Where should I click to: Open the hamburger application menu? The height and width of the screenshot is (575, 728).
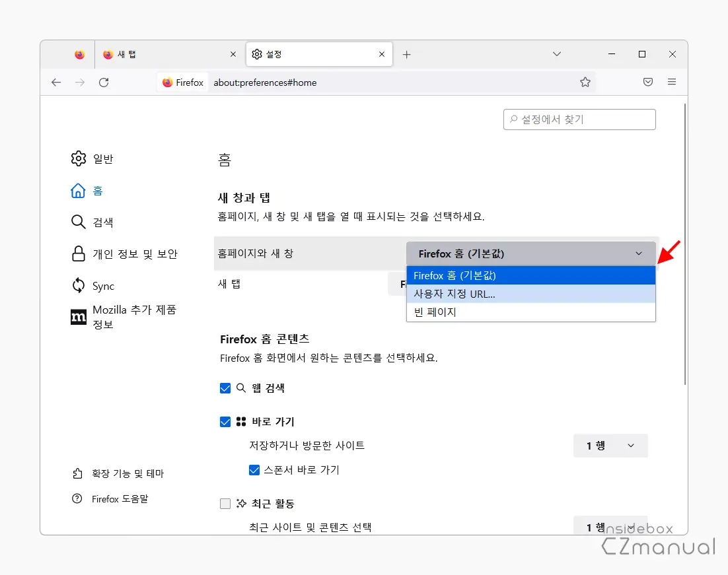pyautogui.click(x=672, y=82)
